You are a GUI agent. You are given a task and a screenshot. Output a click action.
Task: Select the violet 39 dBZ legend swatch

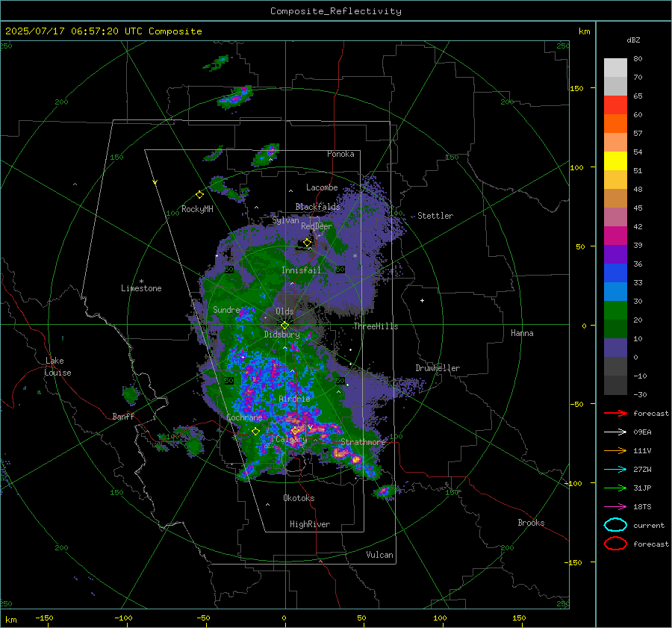[615, 254]
